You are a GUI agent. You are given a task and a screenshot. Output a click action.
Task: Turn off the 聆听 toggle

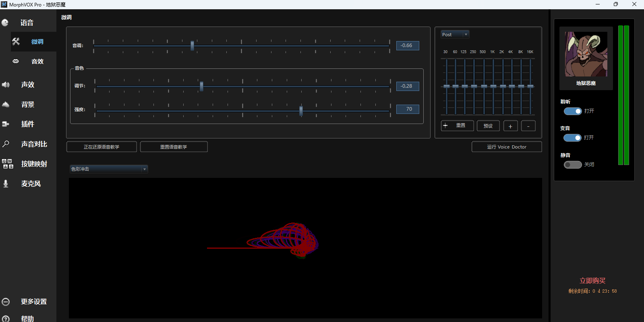(573, 111)
